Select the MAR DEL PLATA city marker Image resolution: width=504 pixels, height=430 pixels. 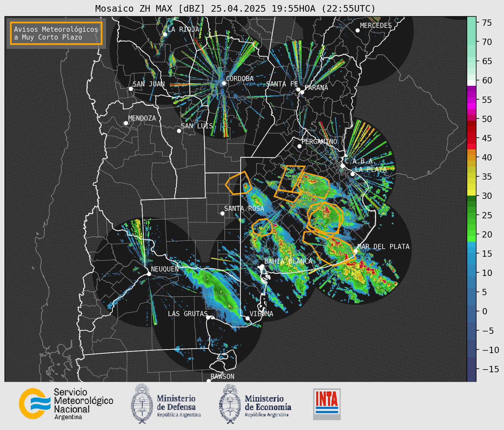click(x=356, y=251)
